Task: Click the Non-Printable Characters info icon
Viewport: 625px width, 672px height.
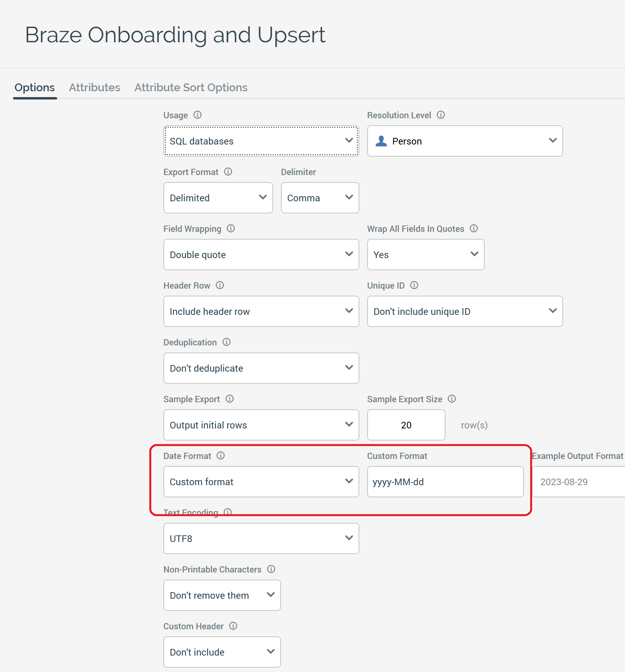Action: click(271, 569)
